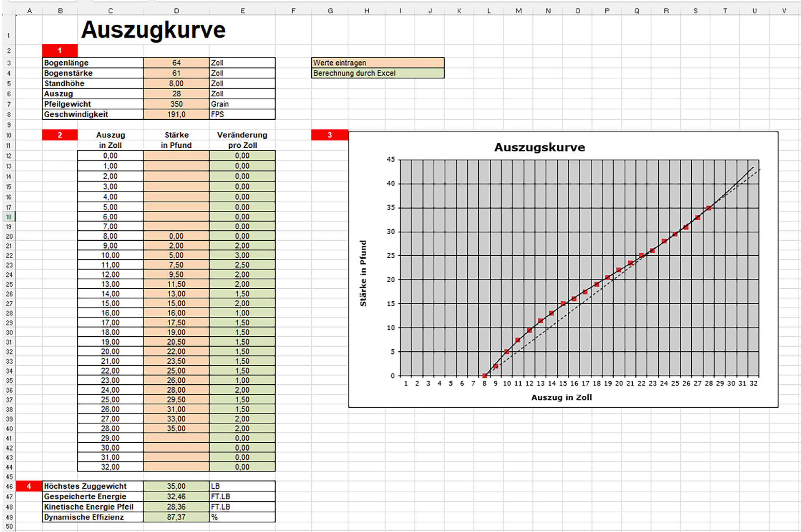Viewport: 801px width, 532px height.
Task: Click the Dynamische Effizienz value 87,37
Action: tap(176, 517)
